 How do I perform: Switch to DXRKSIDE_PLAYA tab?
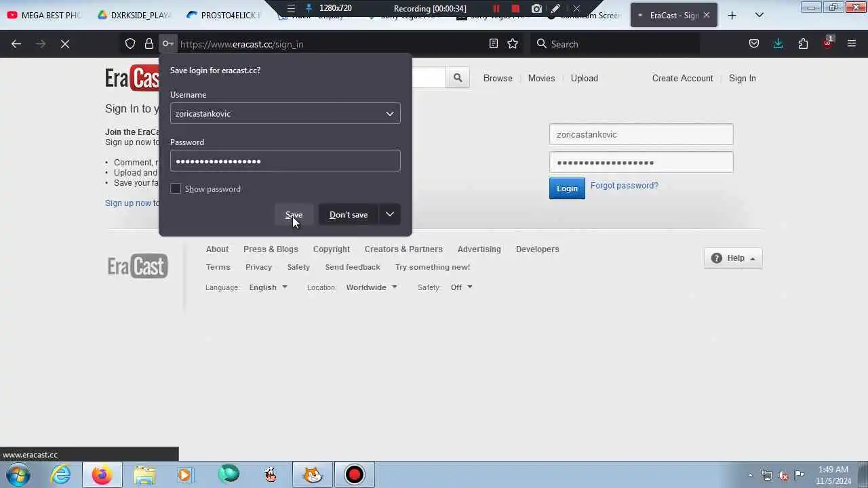[x=134, y=15]
